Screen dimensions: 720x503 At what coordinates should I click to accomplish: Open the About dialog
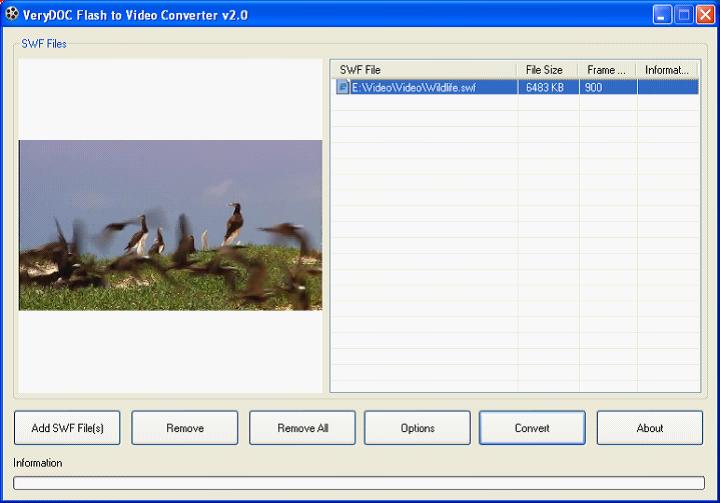(x=650, y=428)
